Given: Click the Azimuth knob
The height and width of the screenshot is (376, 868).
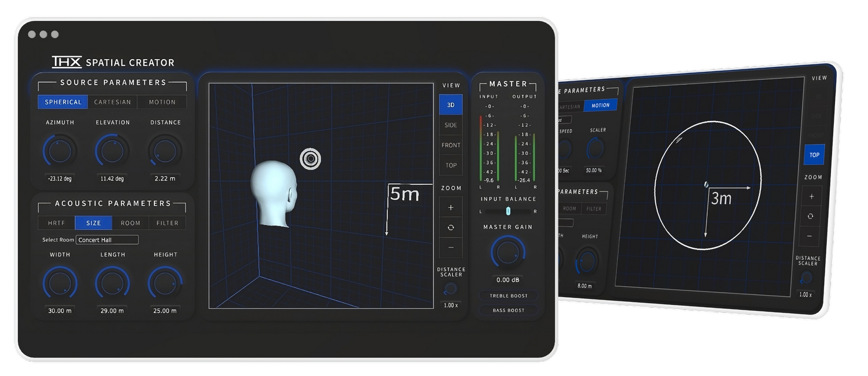Looking at the screenshot, I should tap(59, 150).
